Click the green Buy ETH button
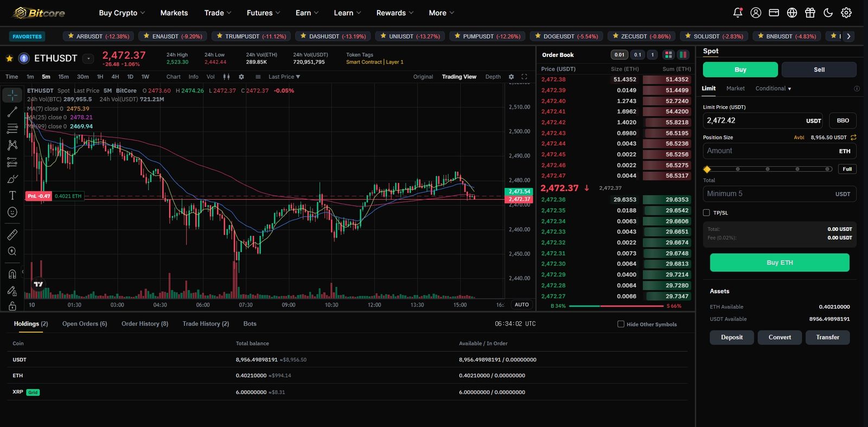The width and height of the screenshot is (868, 427). coord(780,263)
